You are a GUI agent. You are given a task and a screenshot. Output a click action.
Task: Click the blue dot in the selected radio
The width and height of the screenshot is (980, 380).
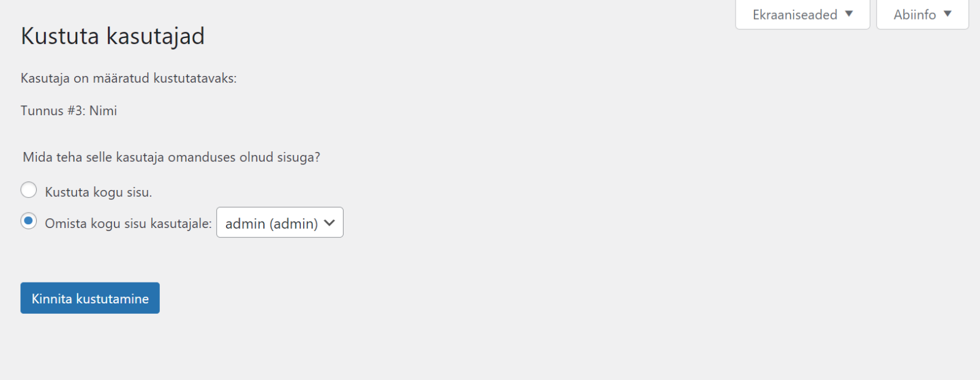(29, 220)
